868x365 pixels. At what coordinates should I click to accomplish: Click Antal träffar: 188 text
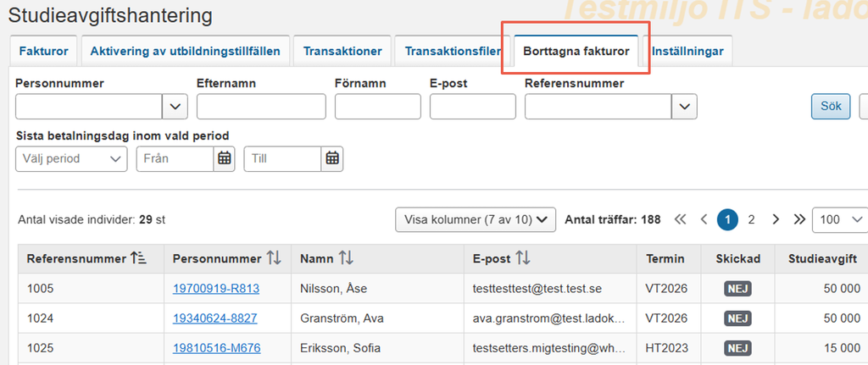pos(612,219)
